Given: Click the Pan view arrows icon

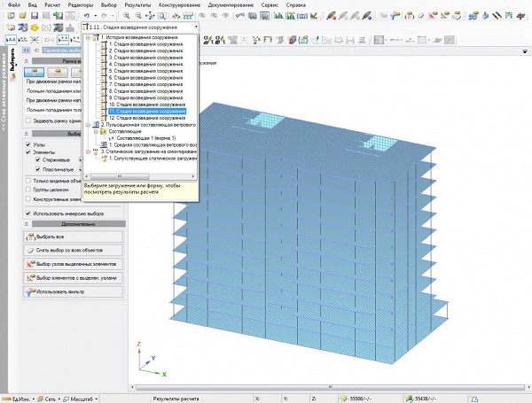Looking at the screenshot, I should click(150, 16).
